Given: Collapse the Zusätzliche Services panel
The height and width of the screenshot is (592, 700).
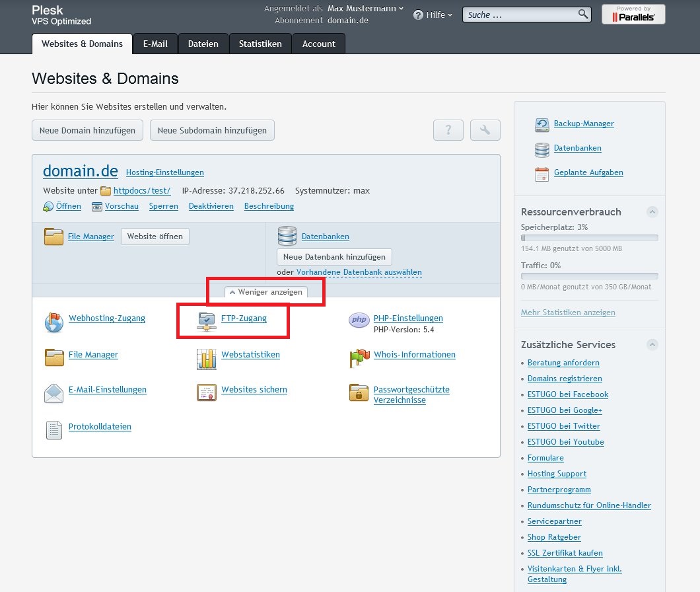Looking at the screenshot, I should pos(652,345).
